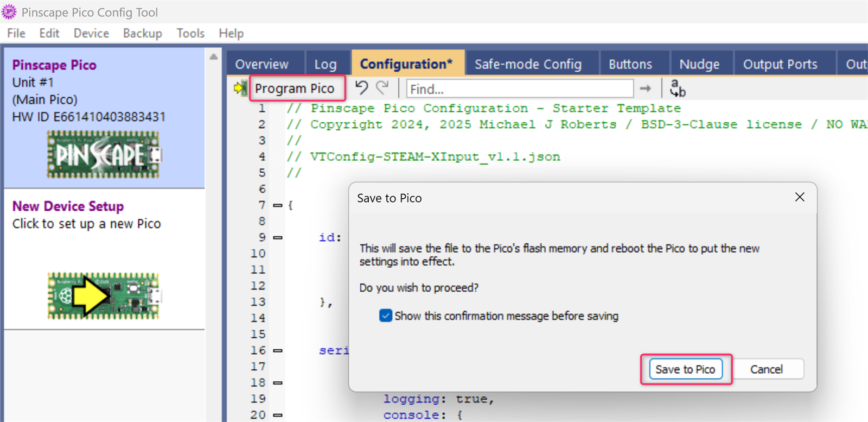This screenshot has height=422, width=868.
Task: Select the Pinscape Pico Unit #1 device
Action: [105, 118]
